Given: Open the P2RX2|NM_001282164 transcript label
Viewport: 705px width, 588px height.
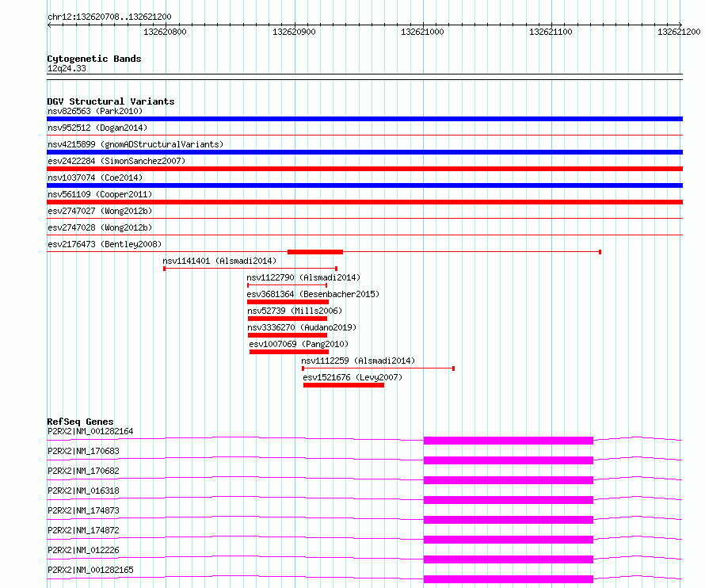Looking at the screenshot, I should coord(90,431).
